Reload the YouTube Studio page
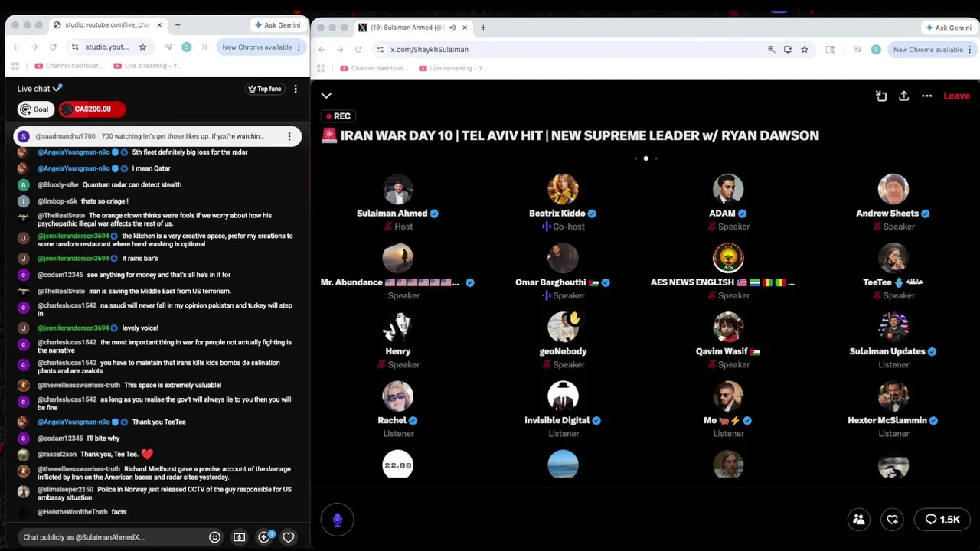This screenshot has width=980, height=551. point(53,47)
